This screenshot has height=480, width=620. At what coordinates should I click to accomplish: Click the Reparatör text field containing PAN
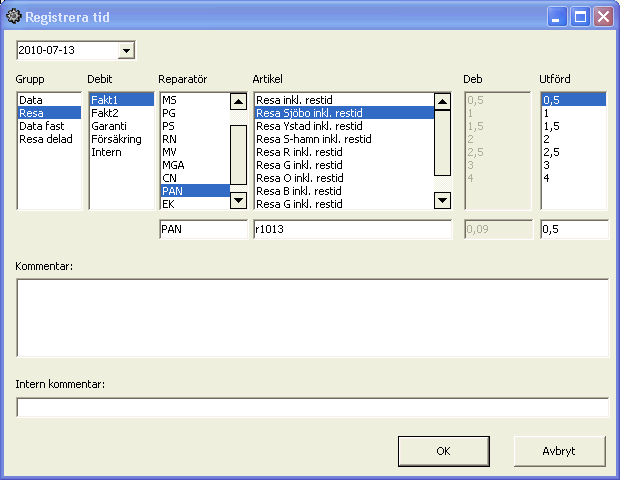203,230
